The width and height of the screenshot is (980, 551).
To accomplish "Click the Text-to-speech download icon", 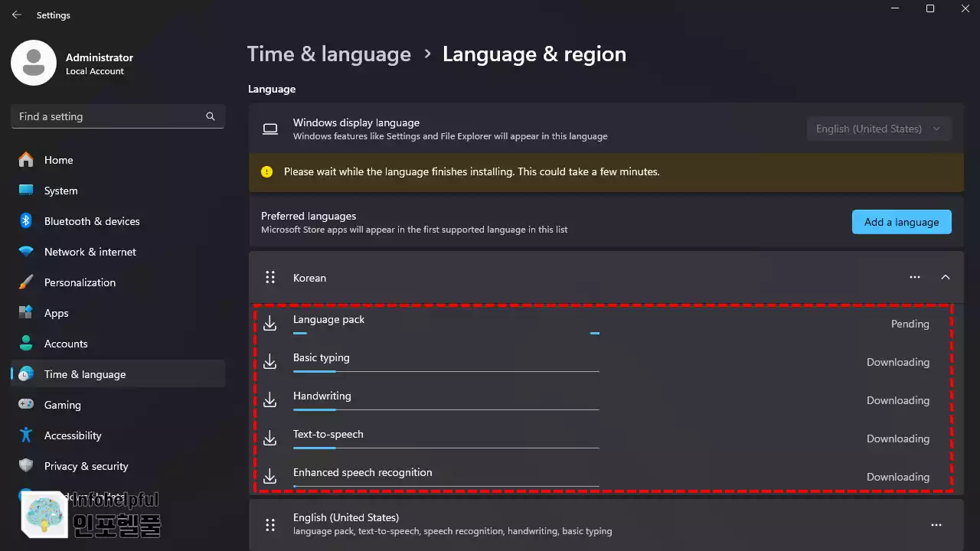I will point(269,439).
